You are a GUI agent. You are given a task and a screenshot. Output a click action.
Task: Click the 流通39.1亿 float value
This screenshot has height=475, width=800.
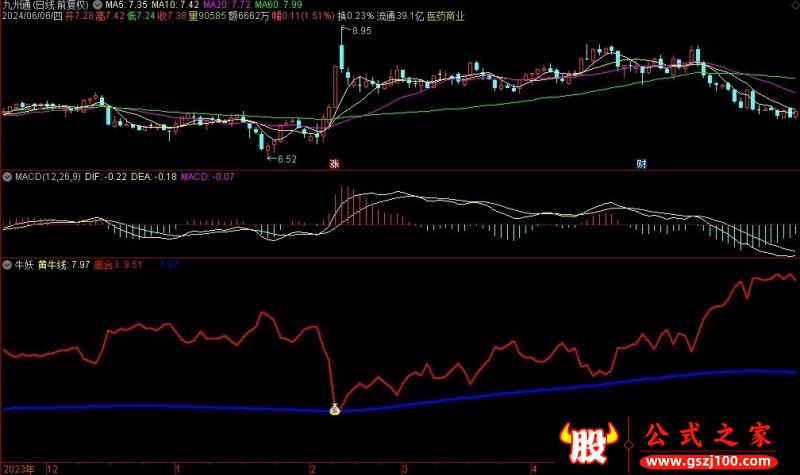(401, 16)
